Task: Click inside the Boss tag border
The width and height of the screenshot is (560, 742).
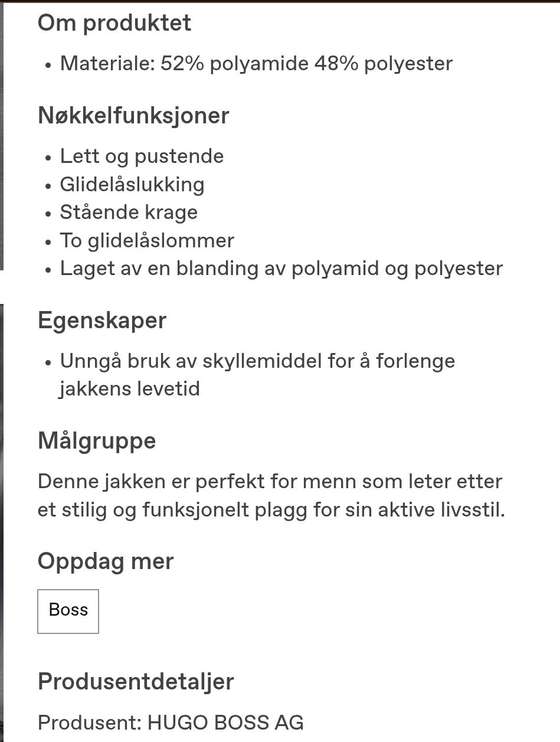Action: 67,610
